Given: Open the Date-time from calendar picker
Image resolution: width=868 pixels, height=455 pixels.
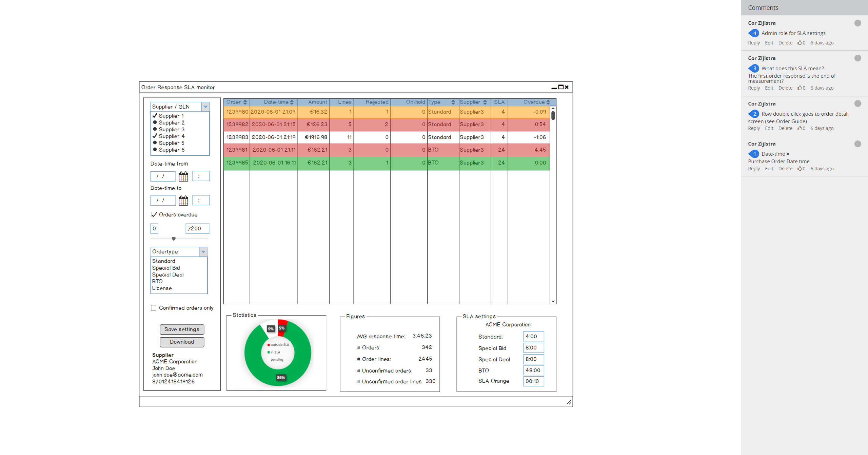Looking at the screenshot, I should click(x=183, y=176).
